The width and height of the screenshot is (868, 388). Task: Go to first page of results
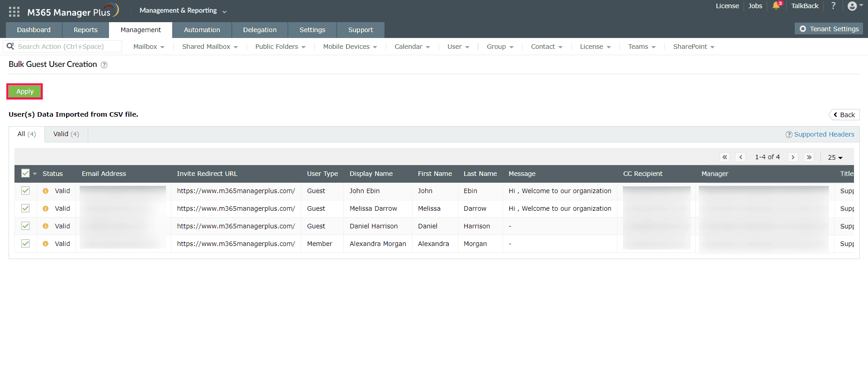[x=725, y=157]
